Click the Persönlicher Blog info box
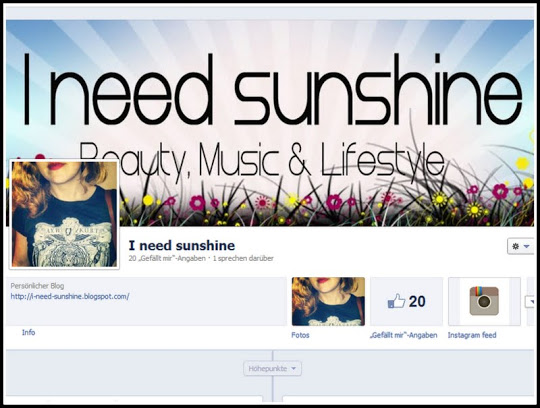This screenshot has width=540, height=408. [x=146, y=301]
